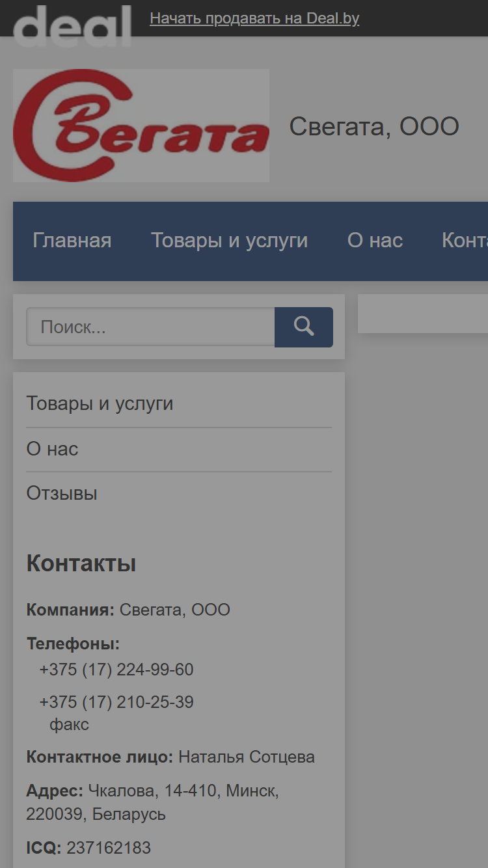
Task: Open sidebar link О нас
Action: click(52, 449)
